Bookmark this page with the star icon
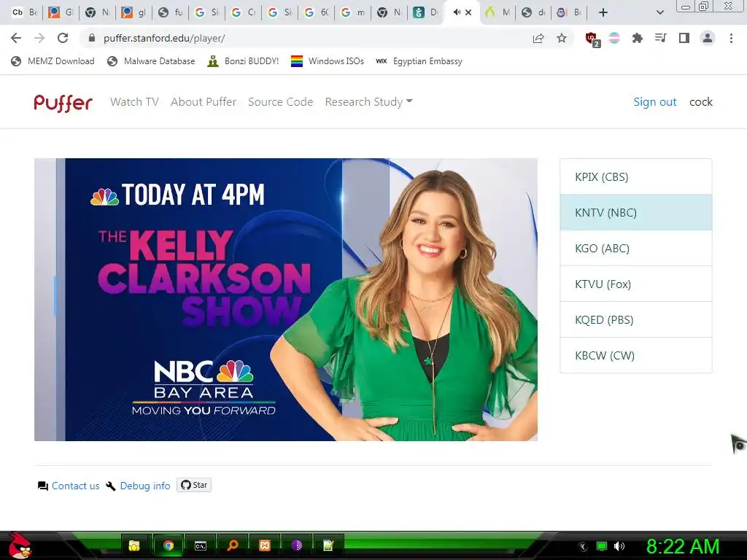Screen dimensions: 747x560 562,38
